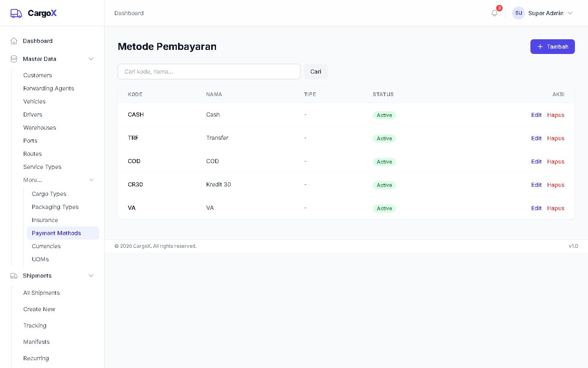Collapse the Master Data section chevron
The image size is (588, 368).
91,59
